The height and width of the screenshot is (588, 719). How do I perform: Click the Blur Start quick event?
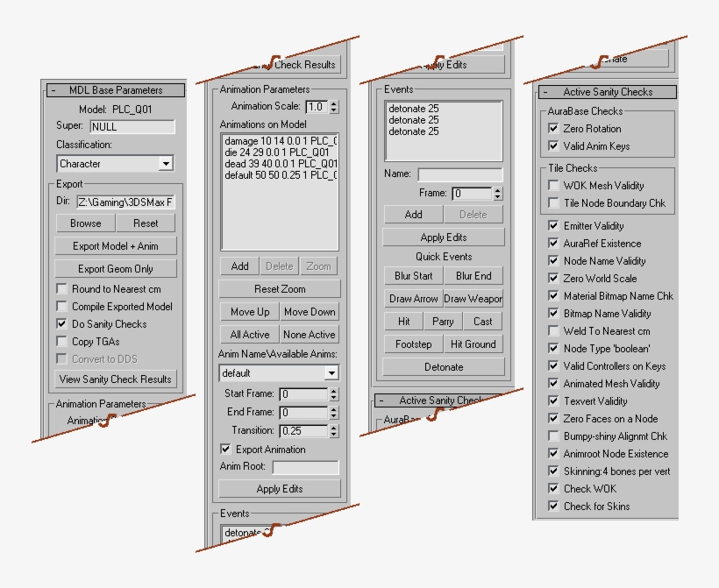tap(412, 276)
